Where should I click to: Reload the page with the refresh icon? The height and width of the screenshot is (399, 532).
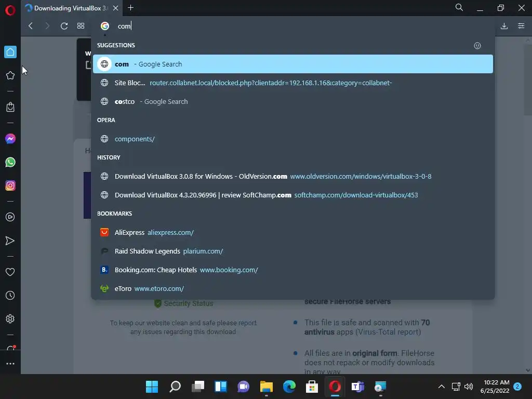pos(64,26)
